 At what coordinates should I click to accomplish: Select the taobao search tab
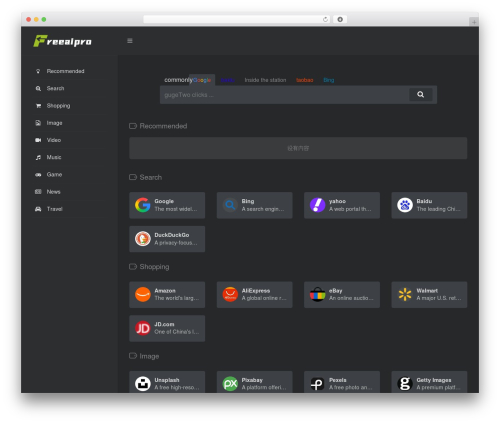pos(305,80)
